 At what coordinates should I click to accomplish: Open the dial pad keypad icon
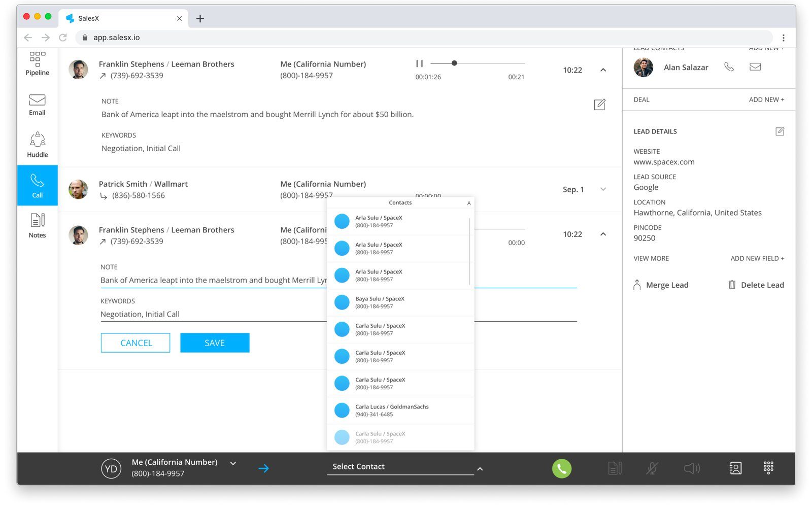tap(768, 467)
